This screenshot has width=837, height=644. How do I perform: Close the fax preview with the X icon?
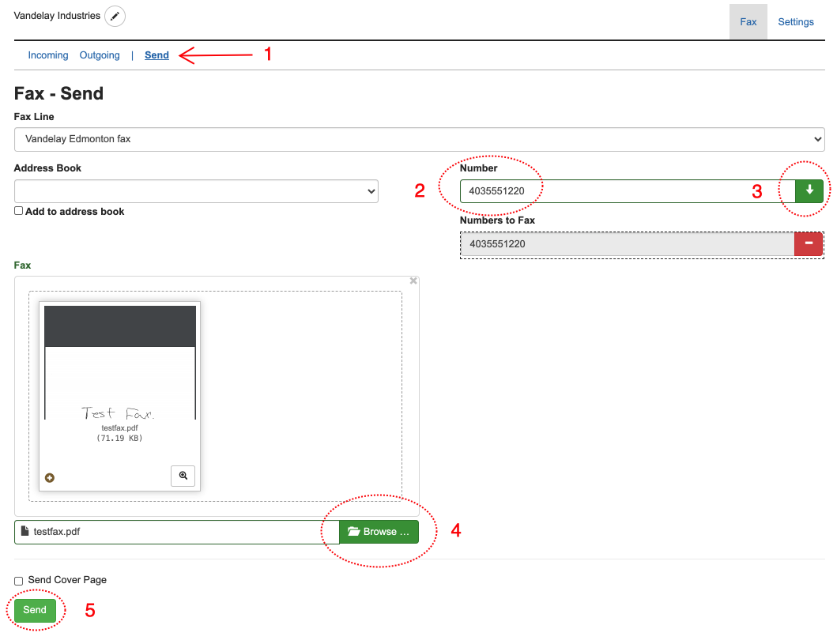(413, 281)
